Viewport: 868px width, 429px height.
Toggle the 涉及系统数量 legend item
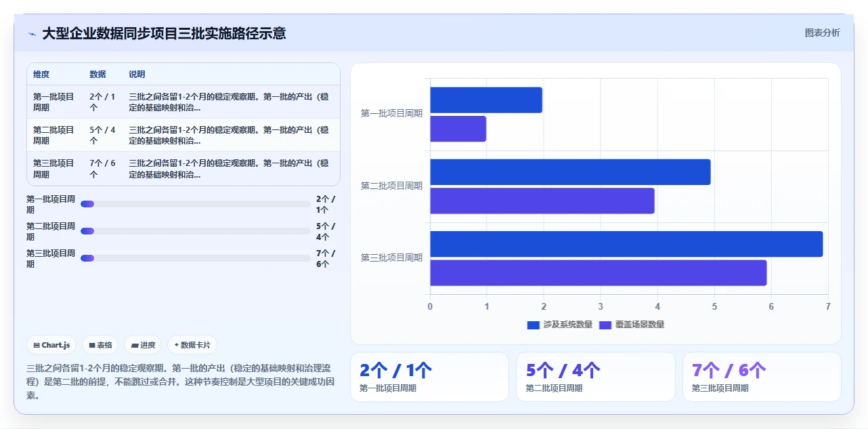[559, 325]
